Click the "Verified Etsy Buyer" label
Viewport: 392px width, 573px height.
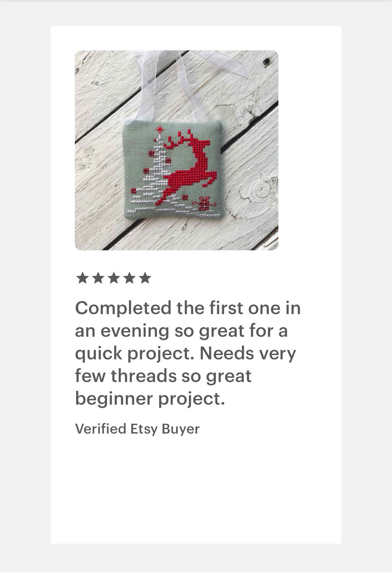(x=137, y=429)
